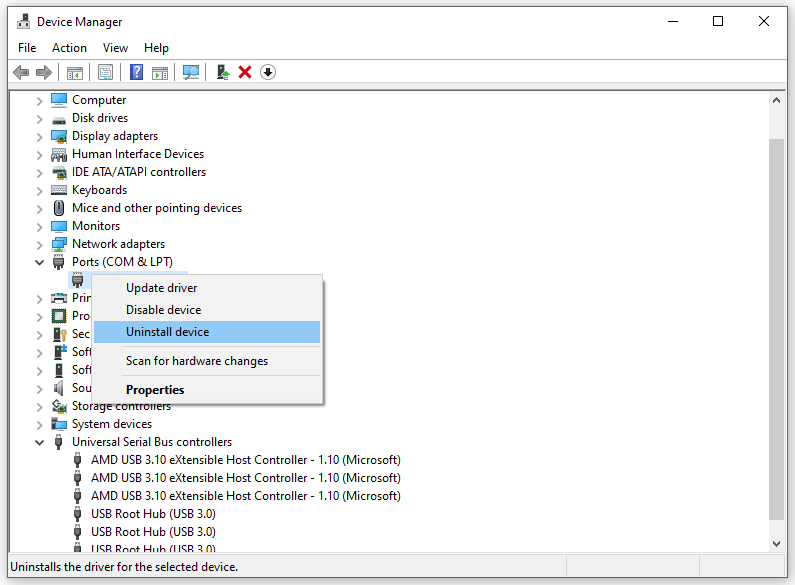Expand the Keyboards node
This screenshot has height=585, width=795.
tap(40, 191)
